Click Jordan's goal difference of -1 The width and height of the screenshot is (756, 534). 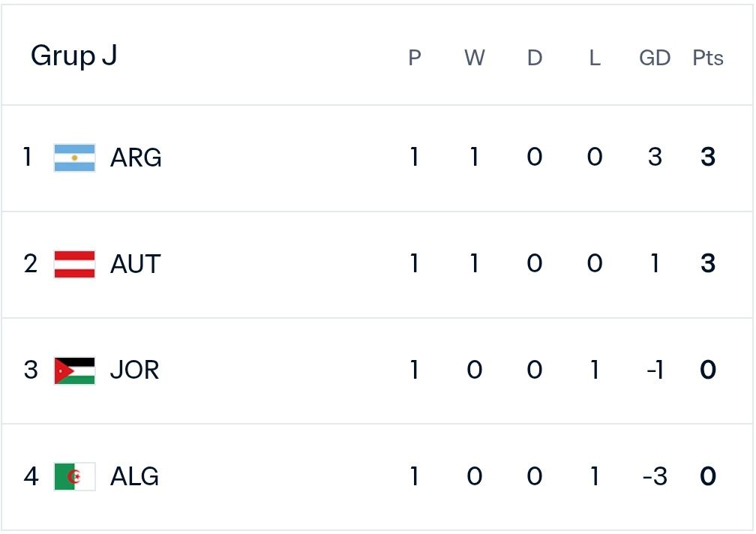pos(655,370)
